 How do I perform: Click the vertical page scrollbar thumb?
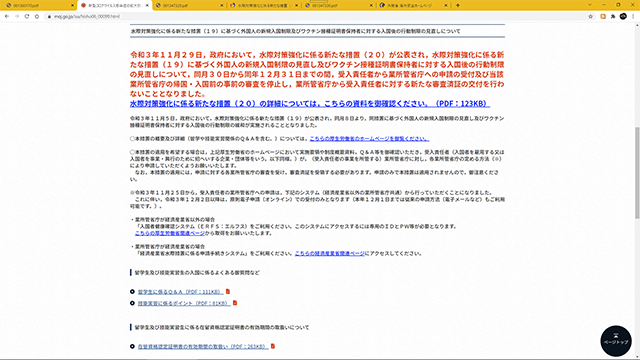pos(637,173)
